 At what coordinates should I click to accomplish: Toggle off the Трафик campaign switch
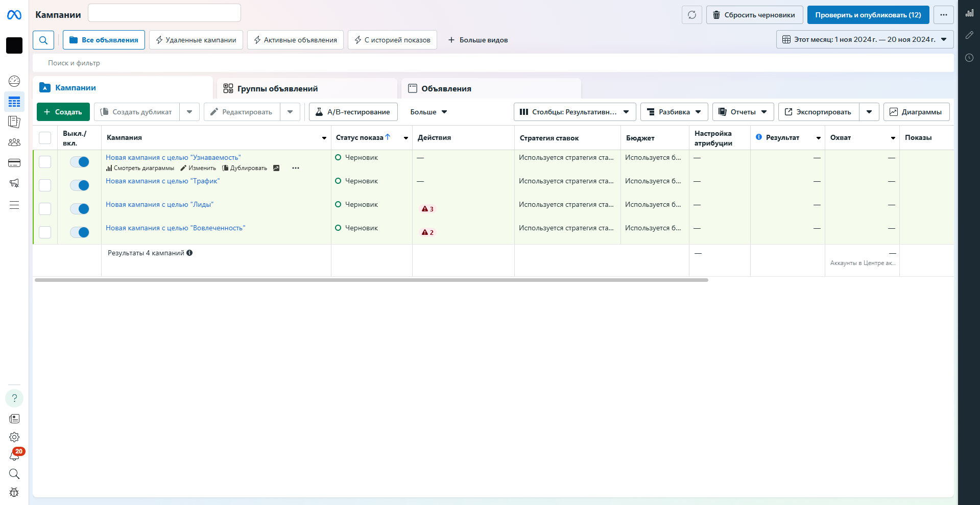point(80,185)
